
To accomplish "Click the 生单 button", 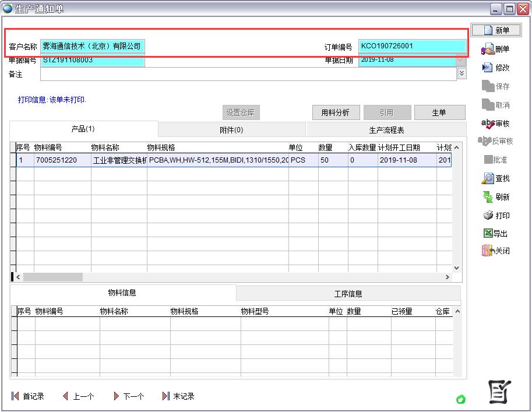I will point(439,112).
